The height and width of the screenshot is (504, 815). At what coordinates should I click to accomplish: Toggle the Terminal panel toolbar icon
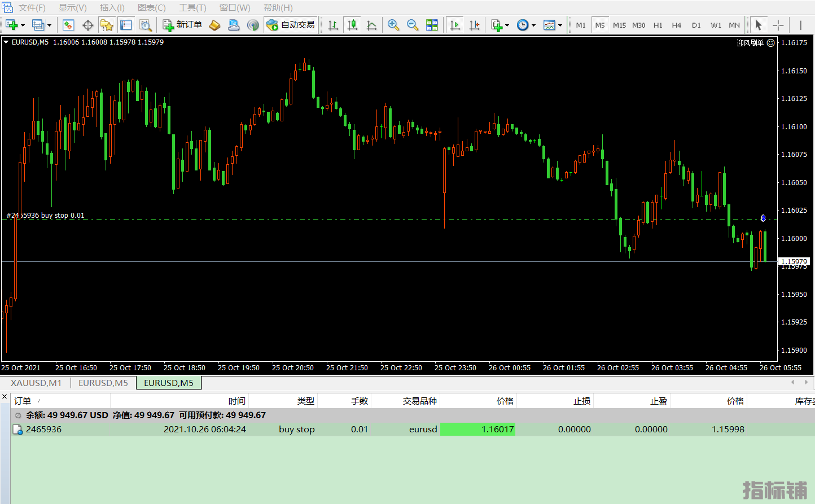pyautogui.click(x=126, y=25)
